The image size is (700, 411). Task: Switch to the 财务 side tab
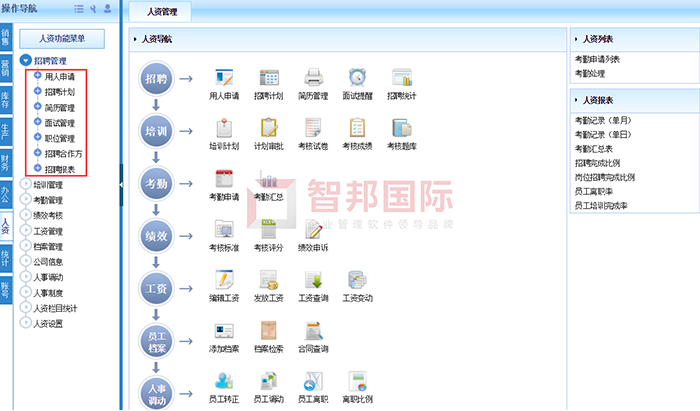[x=6, y=163]
